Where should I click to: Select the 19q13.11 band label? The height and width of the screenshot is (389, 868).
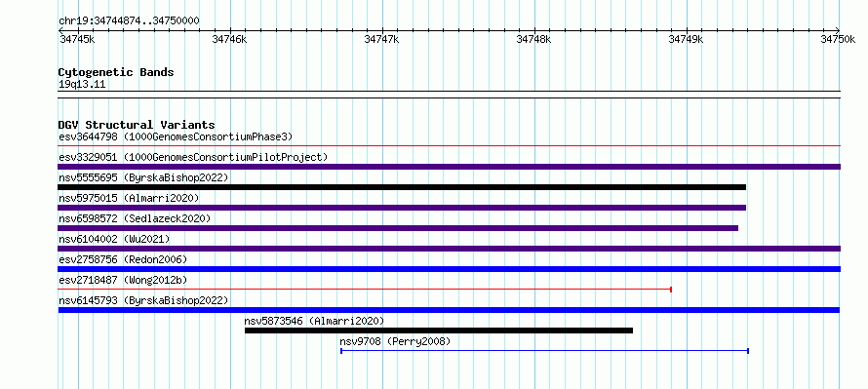82,85
